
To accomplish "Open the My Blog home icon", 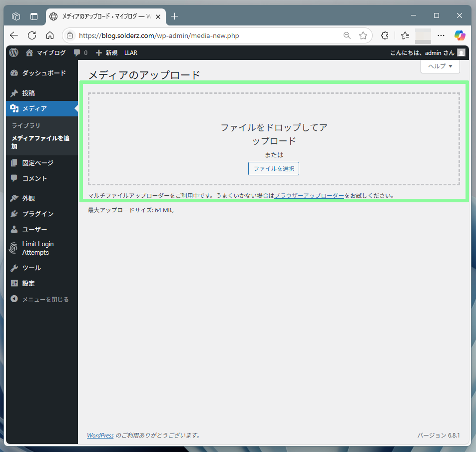I will 29,52.
